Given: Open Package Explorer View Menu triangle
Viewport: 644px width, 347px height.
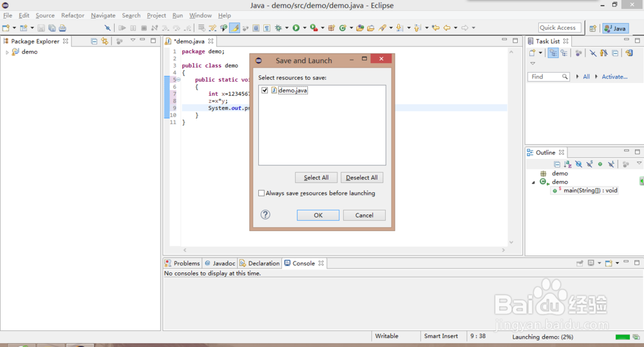Looking at the screenshot, I should tap(133, 41).
